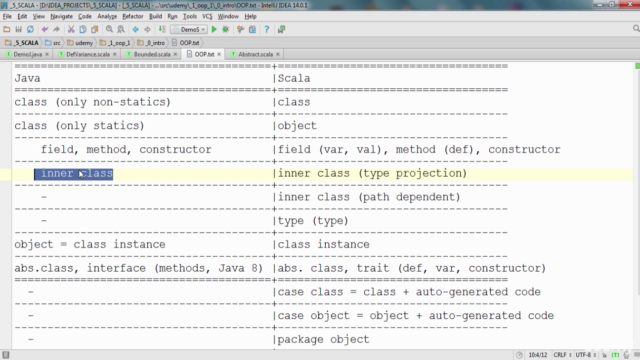Click the Copy icon in toolbar
The height and width of the screenshot is (360, 640).
83,29
